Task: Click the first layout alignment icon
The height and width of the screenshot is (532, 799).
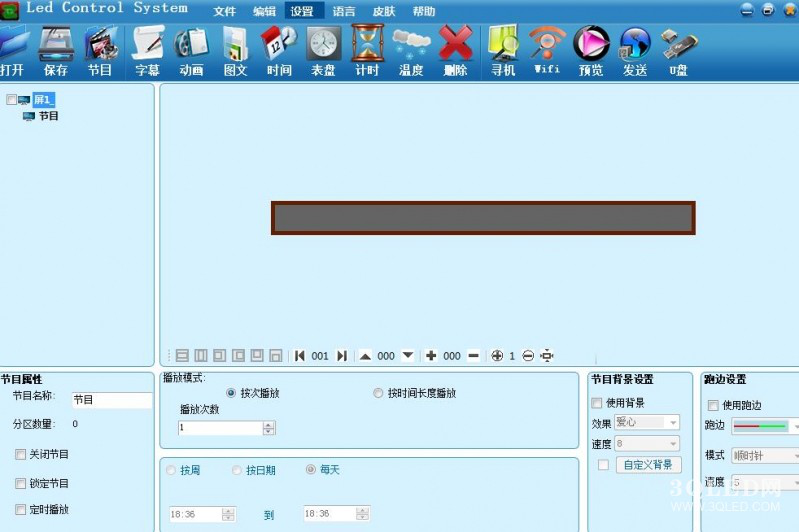Action: (182, 356)
